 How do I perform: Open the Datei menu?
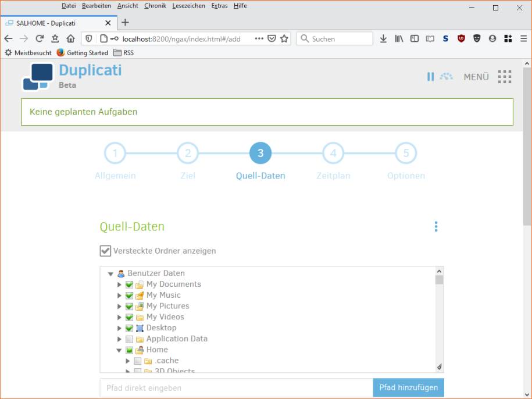coord(69,6)
